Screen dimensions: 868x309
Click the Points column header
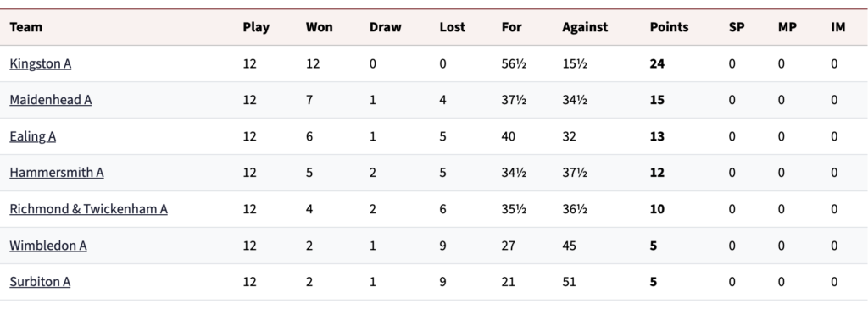pos(670,27)
